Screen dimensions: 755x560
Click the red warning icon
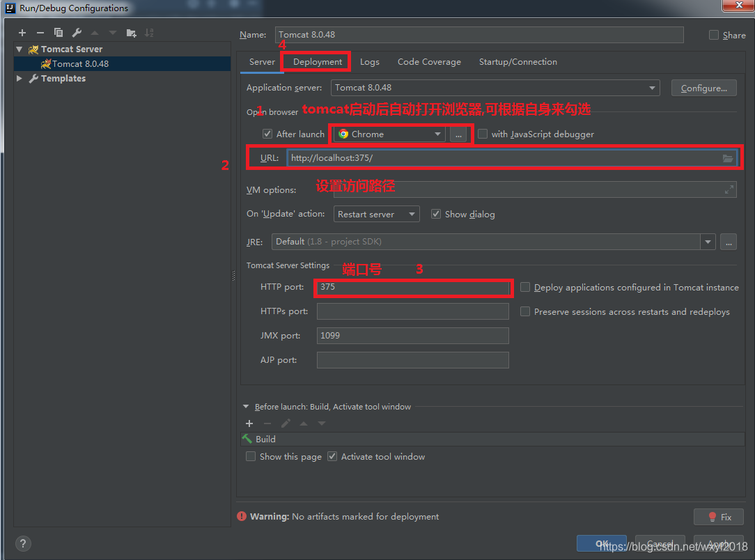point(242,516)
